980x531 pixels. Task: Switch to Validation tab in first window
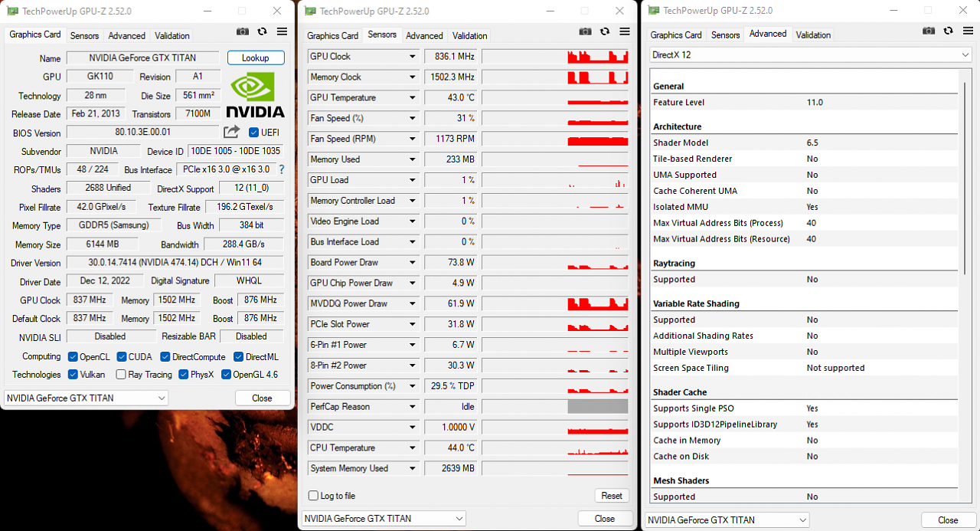tap(172, 36)
